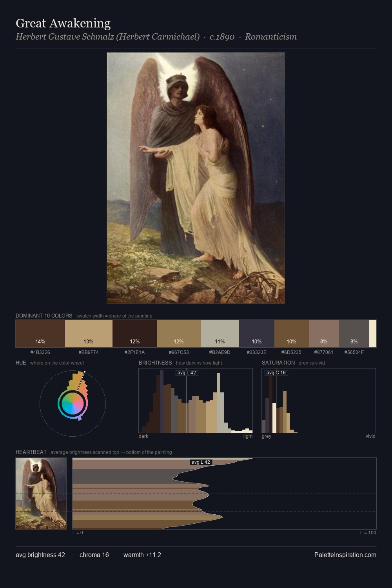Image resolution: width=392 pixels, height=588 pixels.
Task: Click the '#967C53' hex code label
Action: [x=179, y=352]
